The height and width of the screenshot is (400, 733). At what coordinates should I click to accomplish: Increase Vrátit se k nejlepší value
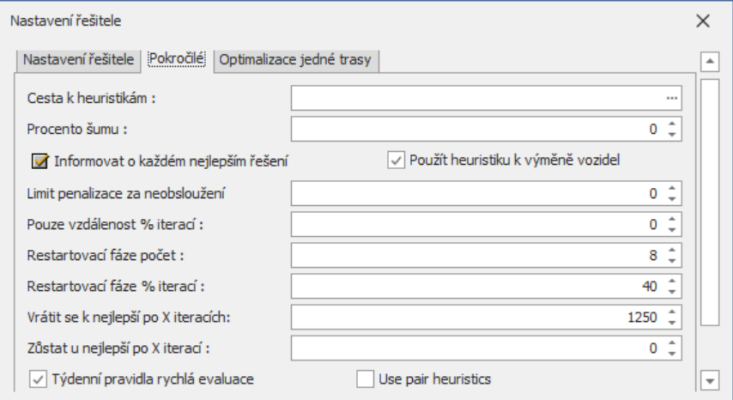(x=672, y=312)
